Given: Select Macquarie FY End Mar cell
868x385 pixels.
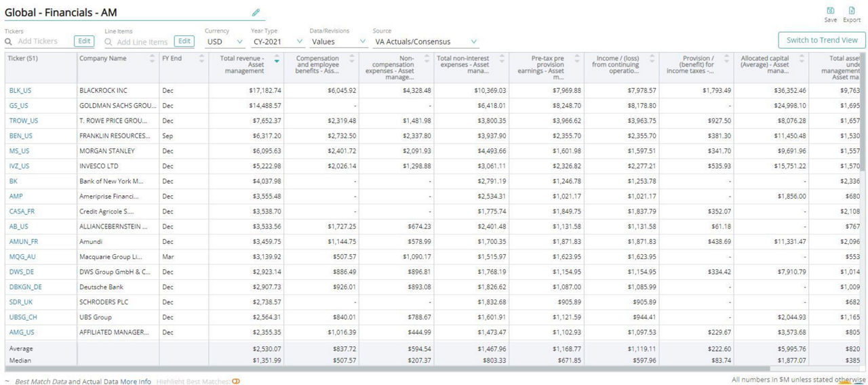Looking at the screenshot, I should (184, 256).
